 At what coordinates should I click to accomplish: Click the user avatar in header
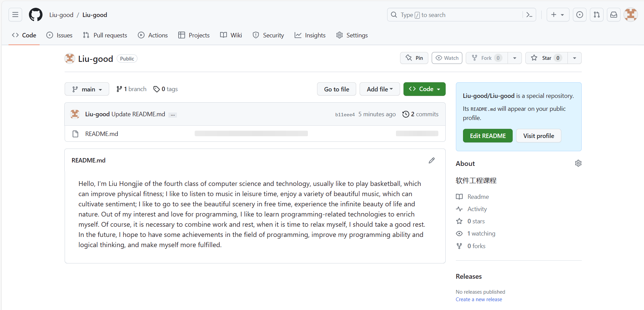(x=631, y=15)
